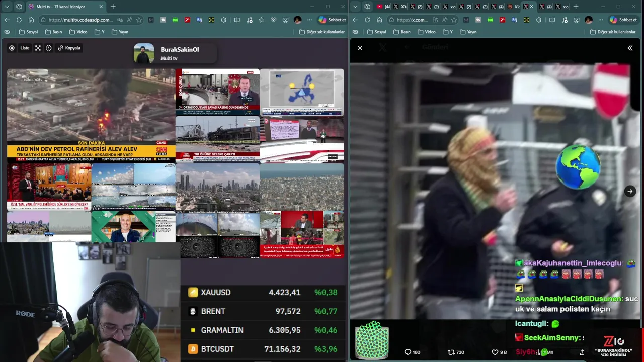Reload the x.com page

pyautogui.click(x=367, y=20)
